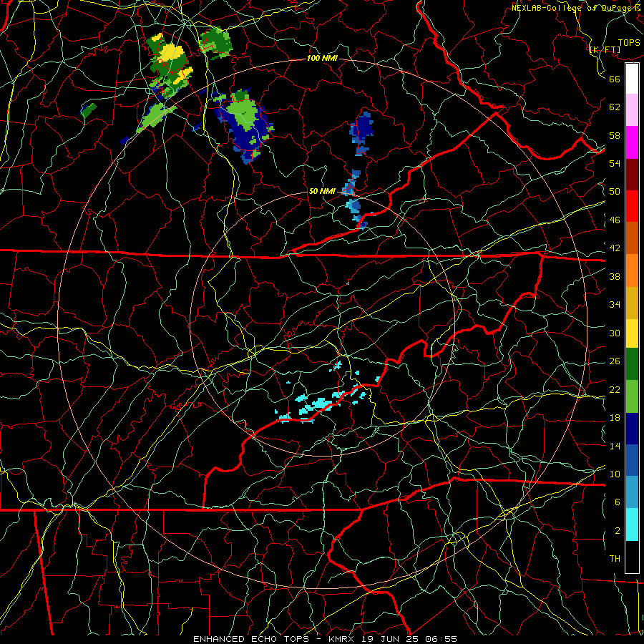This screenshot has height=644, width=644.
Task: Click the legend value 42
Action: coord(615,248)
